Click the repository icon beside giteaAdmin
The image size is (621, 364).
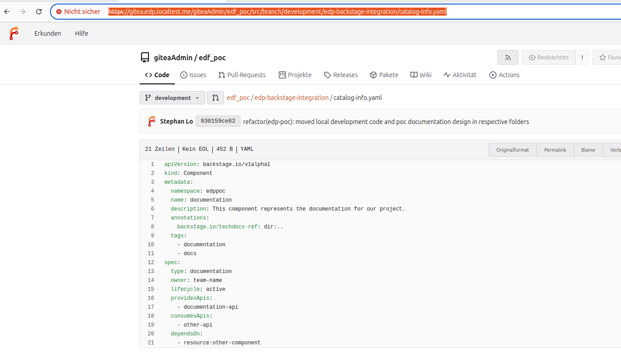pyautogui.click(x=145, y=58)
